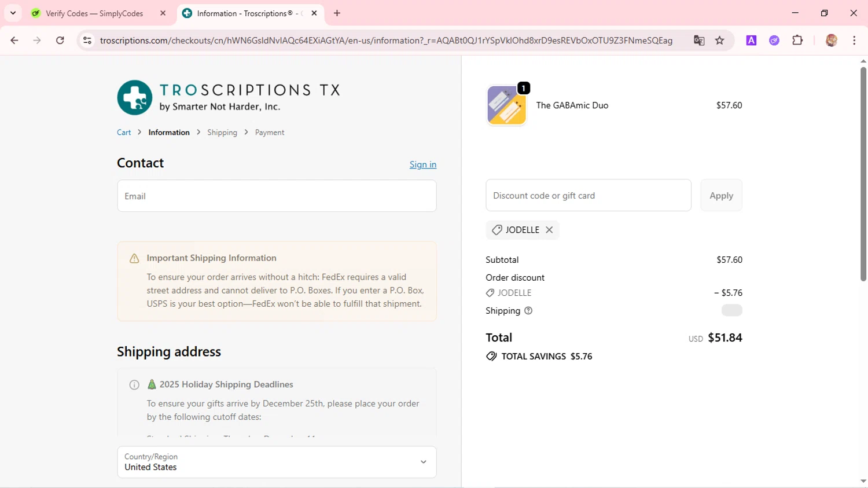Go forward to next page
Screen dimensions: 868x488
(37, 41)
